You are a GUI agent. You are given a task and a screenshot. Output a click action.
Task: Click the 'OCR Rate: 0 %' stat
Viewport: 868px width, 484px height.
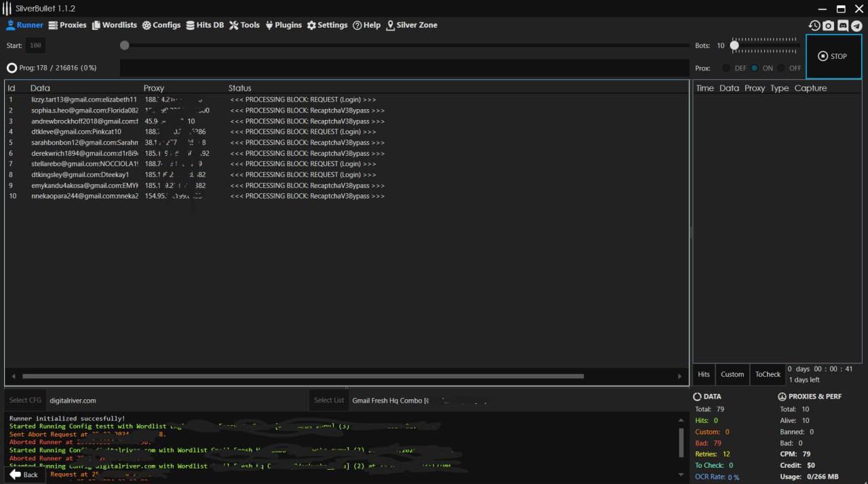tap(717, 477)
